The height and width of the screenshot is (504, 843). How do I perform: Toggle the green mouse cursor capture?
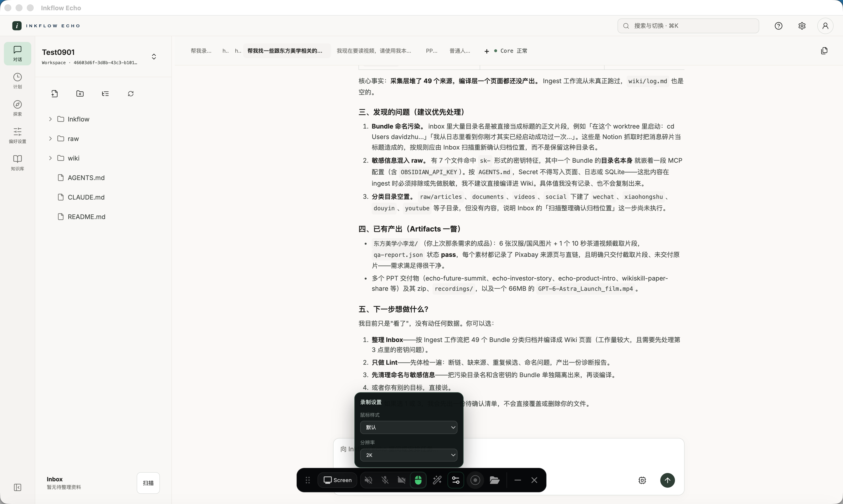(418, 480)
